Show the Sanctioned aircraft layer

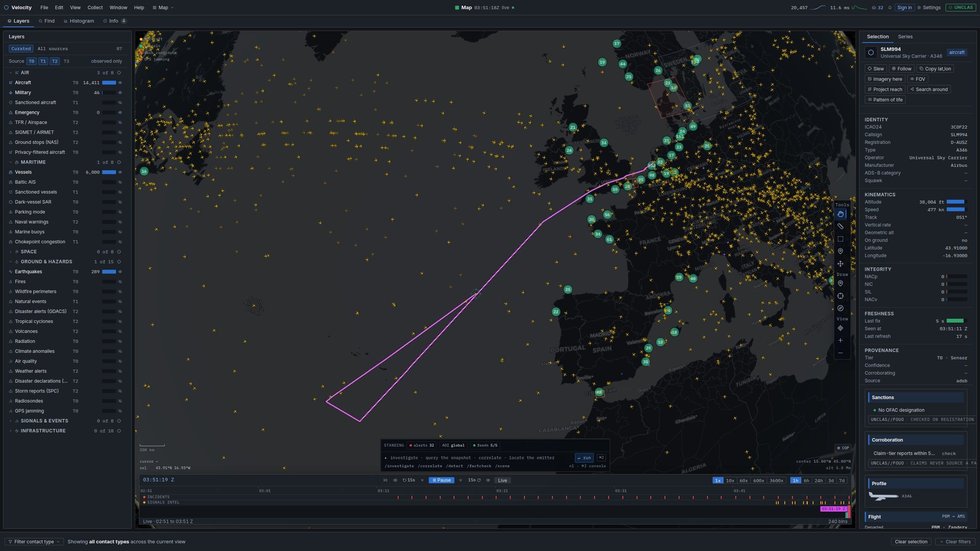point(120,103)
